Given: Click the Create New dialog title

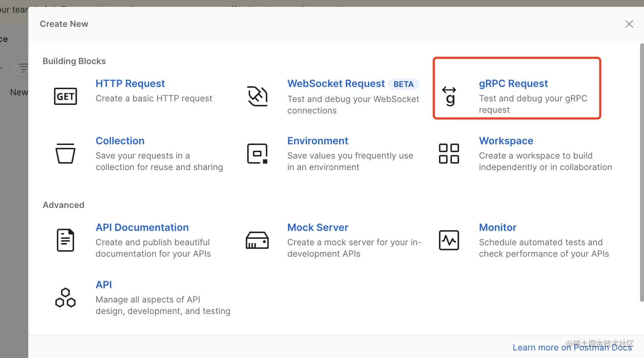Looking at the screenshot, I should (64, 24).
